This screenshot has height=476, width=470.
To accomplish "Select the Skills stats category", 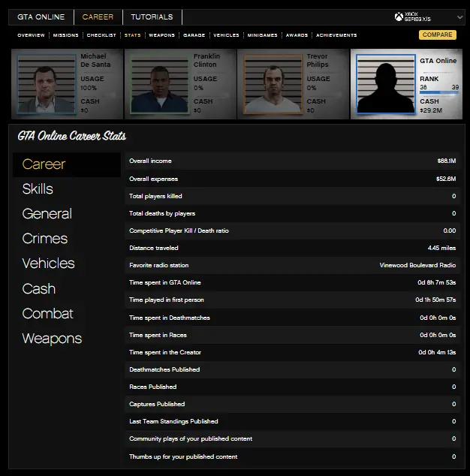I will click(38, 188).
